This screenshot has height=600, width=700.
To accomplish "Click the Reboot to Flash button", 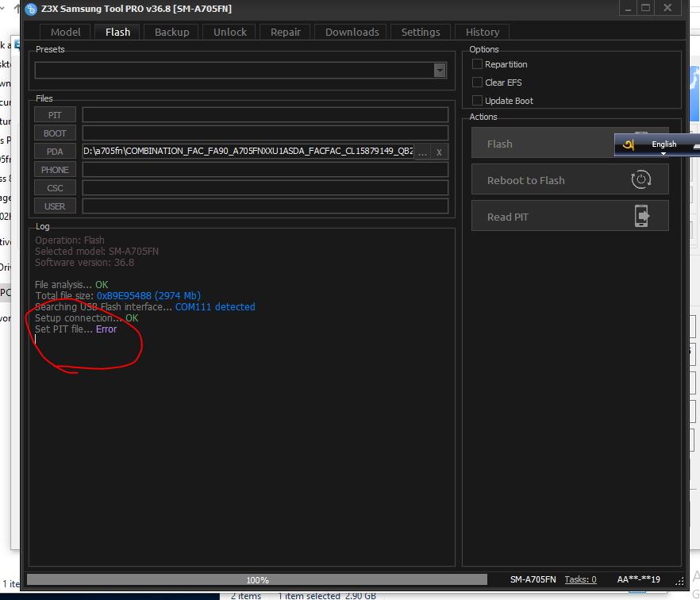I will [570, 179].
